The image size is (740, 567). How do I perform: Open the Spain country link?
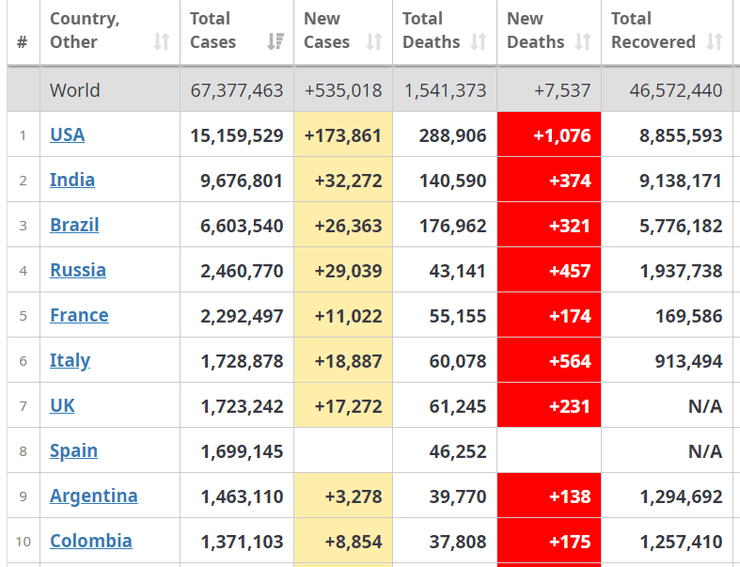[x=74, y=450]
